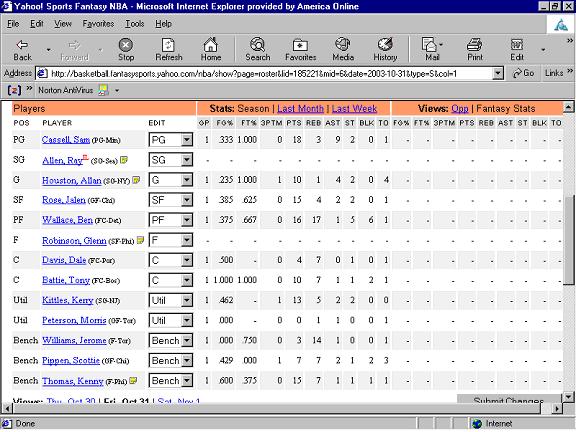The image size is (576, 432).
Task: Open the G dropdown for Allan Houston
Action: 187,180
